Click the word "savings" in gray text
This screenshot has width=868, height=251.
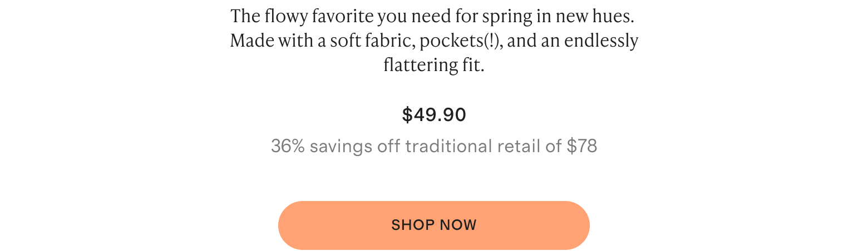click(x=341, y=147)
